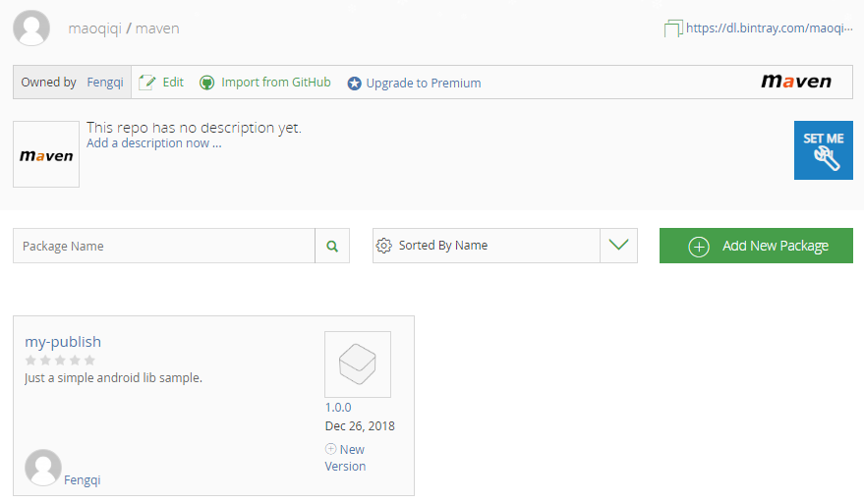Select Upgrade to Premium
The height and width of the screenshot is (504, 864).
(x=424, y=84)
